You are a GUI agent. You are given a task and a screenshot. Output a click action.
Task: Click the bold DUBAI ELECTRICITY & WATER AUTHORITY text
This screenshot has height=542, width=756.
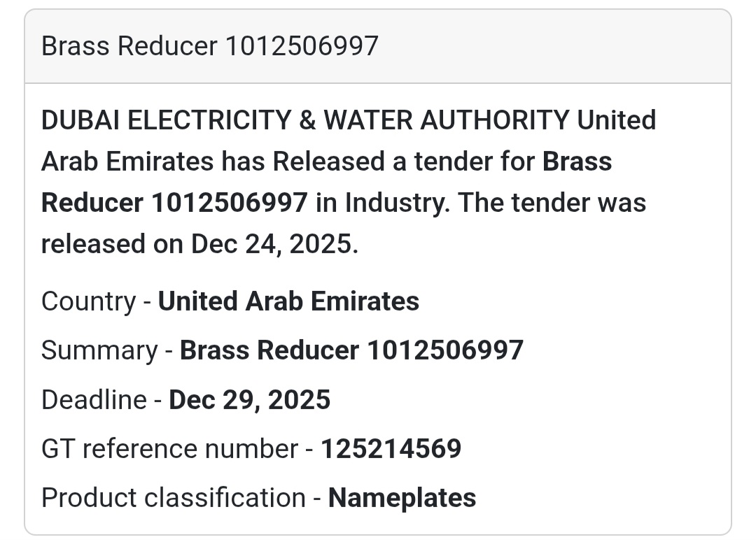click(x=305, y=120)
